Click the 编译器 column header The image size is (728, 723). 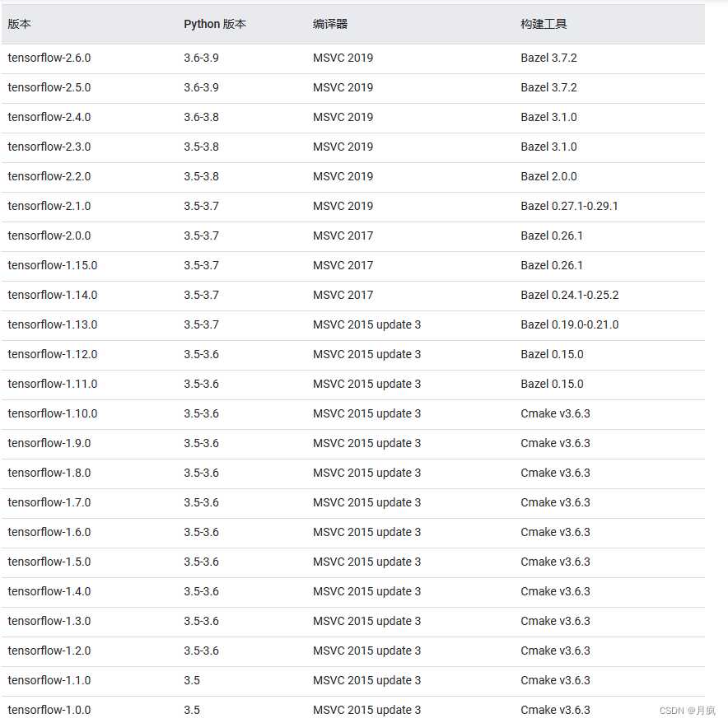330,24
